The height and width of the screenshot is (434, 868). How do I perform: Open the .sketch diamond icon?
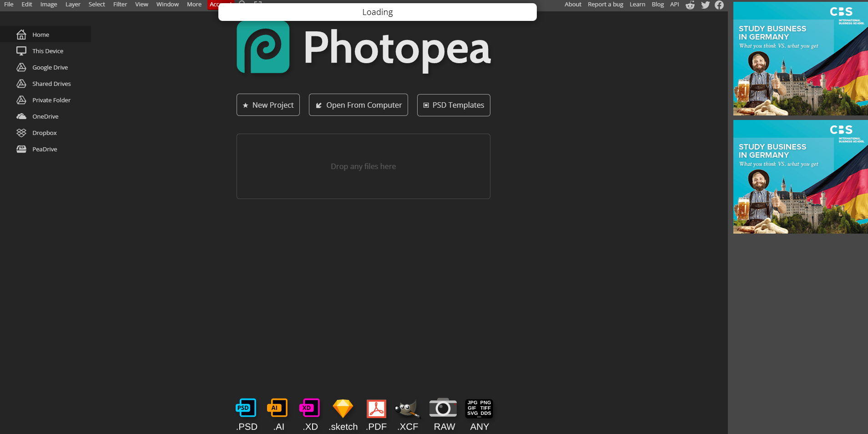343,408
